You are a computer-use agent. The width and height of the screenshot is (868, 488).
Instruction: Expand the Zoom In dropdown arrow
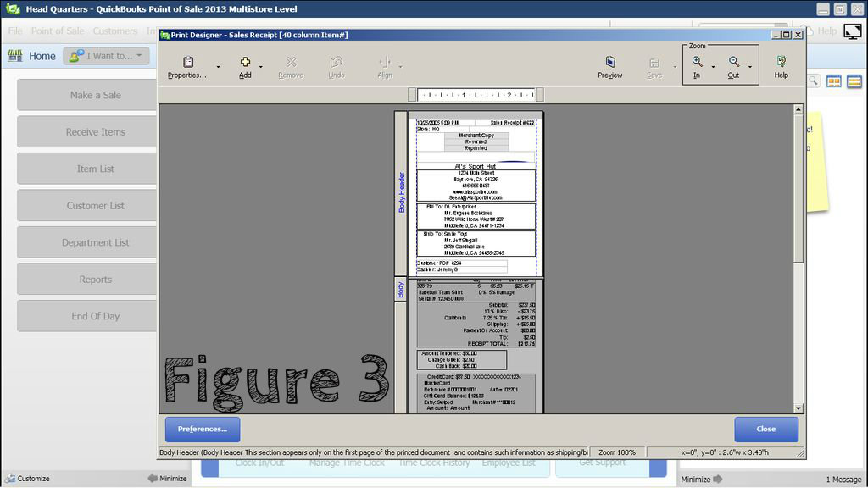coord(713,67)
